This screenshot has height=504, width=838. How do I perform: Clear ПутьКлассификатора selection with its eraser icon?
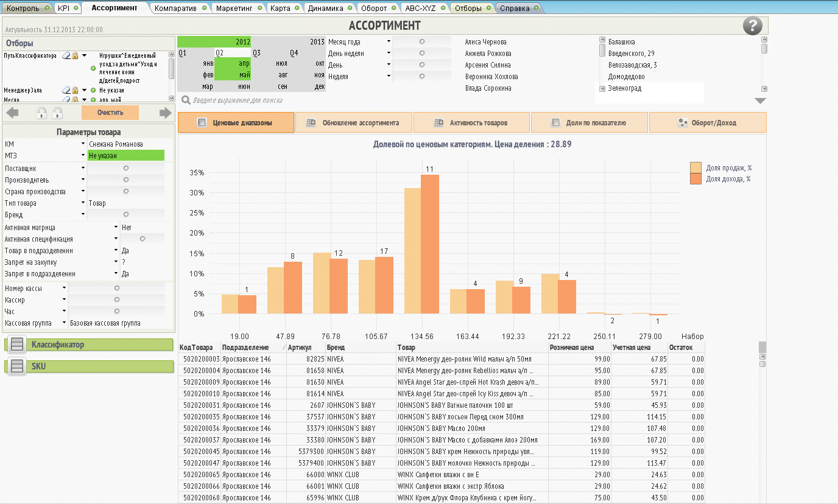click(x=66, y=55)
